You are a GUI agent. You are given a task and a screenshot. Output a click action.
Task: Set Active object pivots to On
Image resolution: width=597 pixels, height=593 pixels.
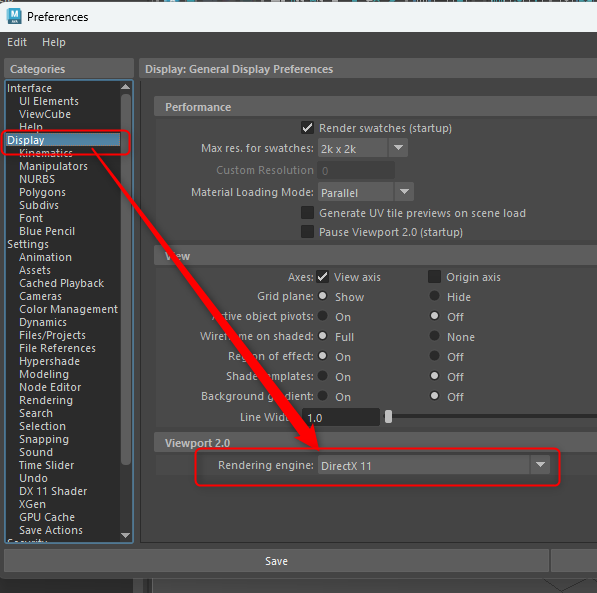point(322,315)
